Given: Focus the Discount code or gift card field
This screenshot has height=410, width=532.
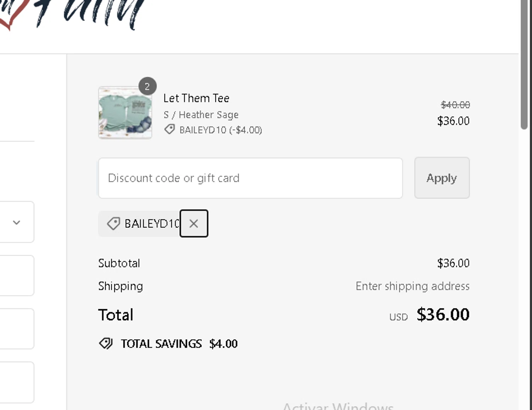Looking at the screenshot, I should pyautogui.click(x=250, y=178).
